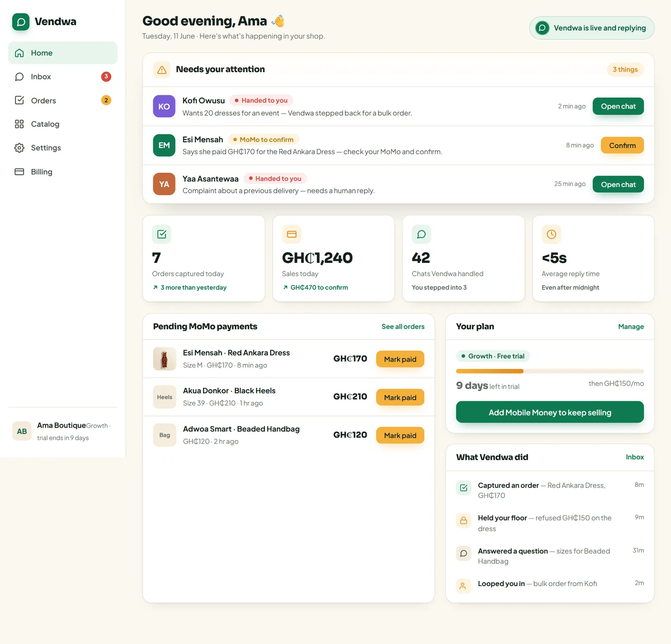This screenshot has width=671, height=644.
Task: Click the Orders yellow badge showing 2
Action: click(x=106, y=100)
